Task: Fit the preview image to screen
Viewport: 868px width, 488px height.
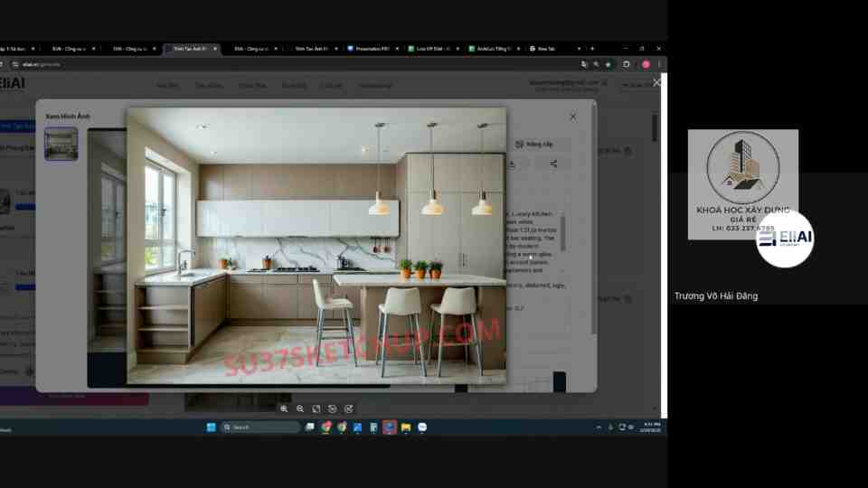Action: tap(316, 408)
